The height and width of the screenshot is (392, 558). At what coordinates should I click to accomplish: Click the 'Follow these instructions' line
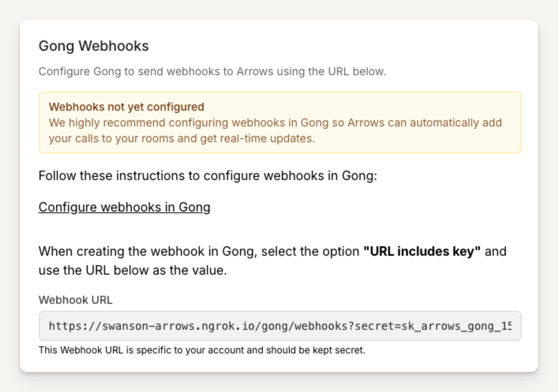(x=208, y=176)
